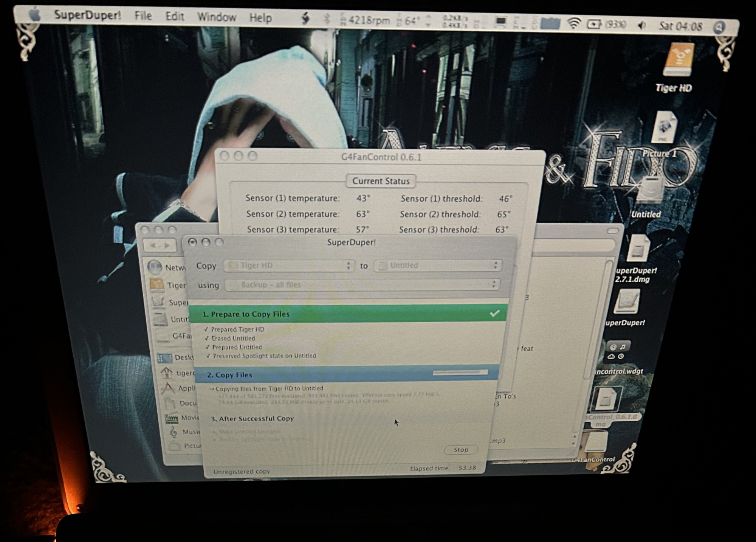Image resolution: width=756 pixels, height=542 pixels.
Task: Open the destination drive dropdown showing Untitled
Action: 438,265
